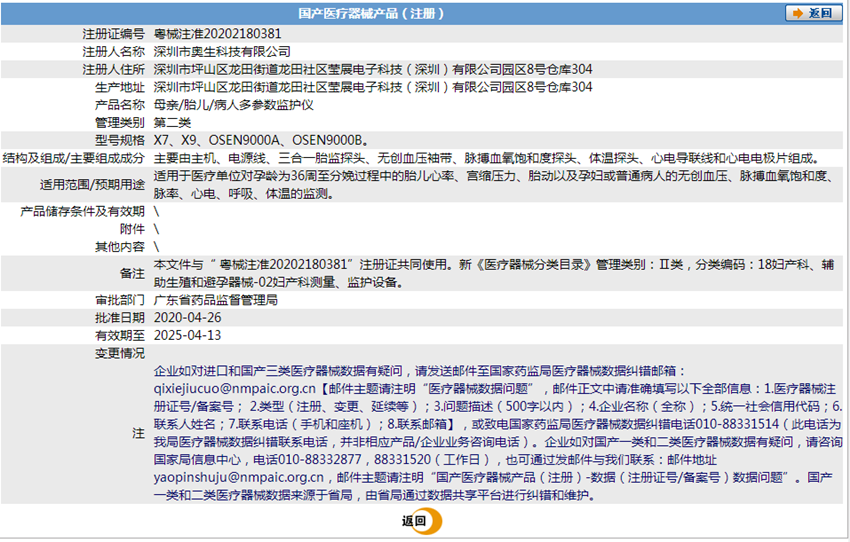Click the 返回 button at top right
Screen dimensions: 850x542
tap(812, 13)
